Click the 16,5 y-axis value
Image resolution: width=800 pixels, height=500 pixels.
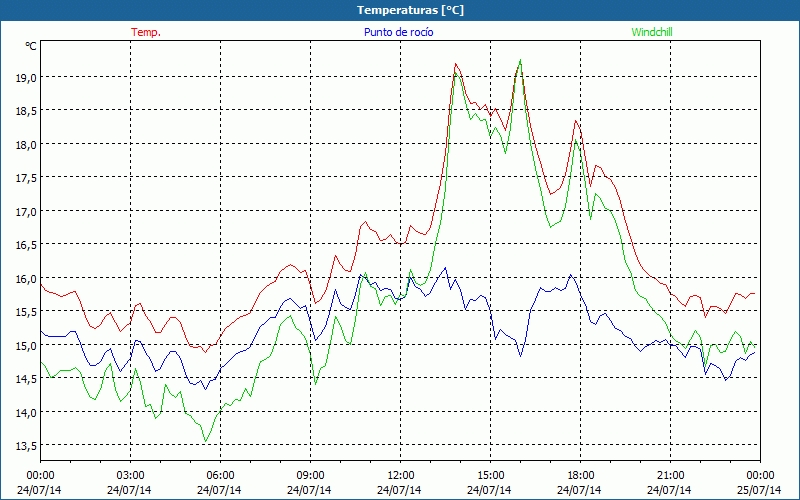coord(27,245)
